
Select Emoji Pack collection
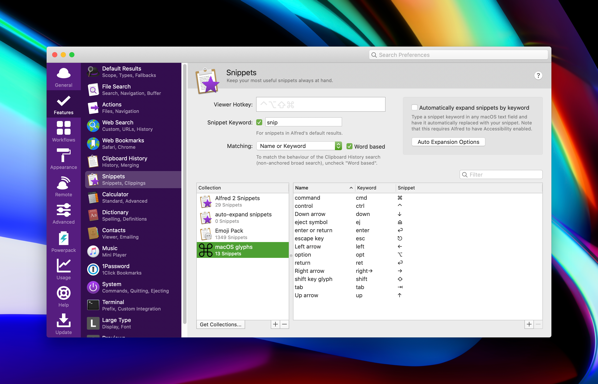243,234
